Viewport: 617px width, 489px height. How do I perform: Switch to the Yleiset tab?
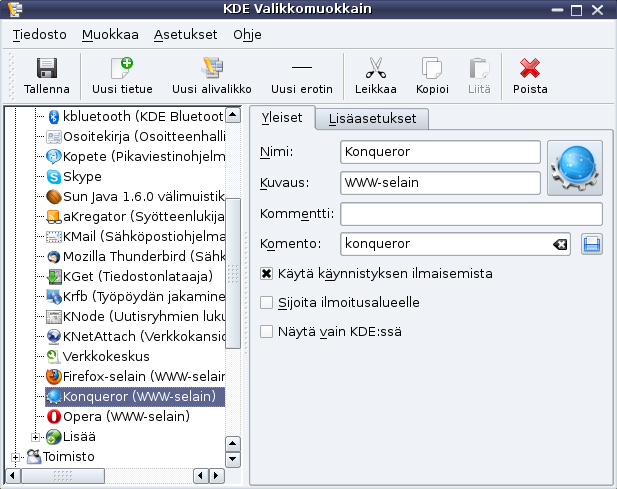[x=282, y=118]
